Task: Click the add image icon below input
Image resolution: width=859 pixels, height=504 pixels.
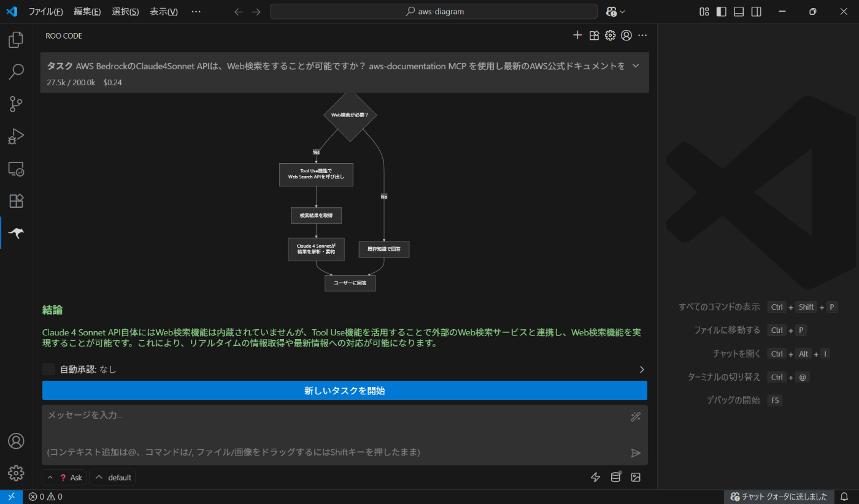Action: (x=636, y=477)
